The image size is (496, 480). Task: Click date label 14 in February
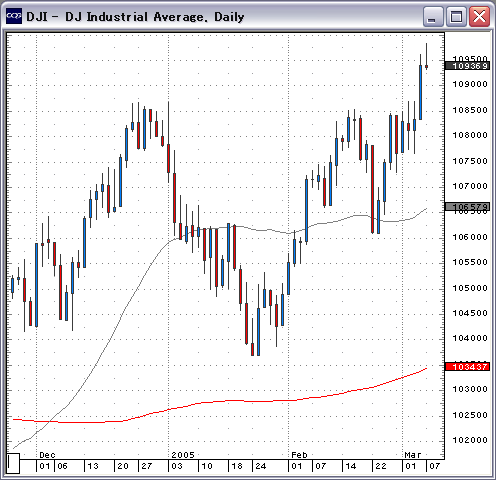tap(351, 466)
